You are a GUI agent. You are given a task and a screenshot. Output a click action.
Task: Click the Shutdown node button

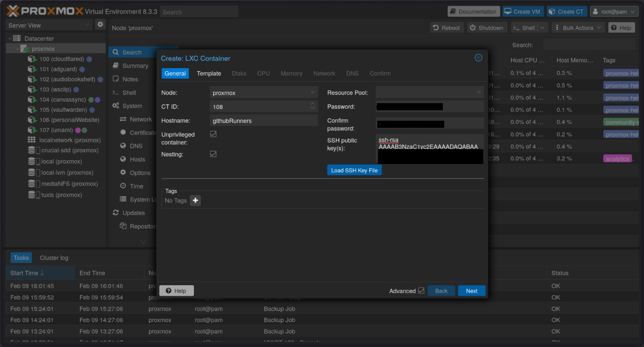point(487,28)
